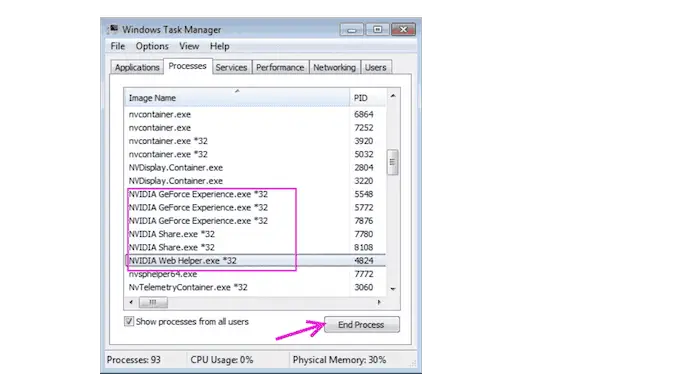Maximize the Task Manager window
The width and height of the screenshot is (700, 374).
377,30
